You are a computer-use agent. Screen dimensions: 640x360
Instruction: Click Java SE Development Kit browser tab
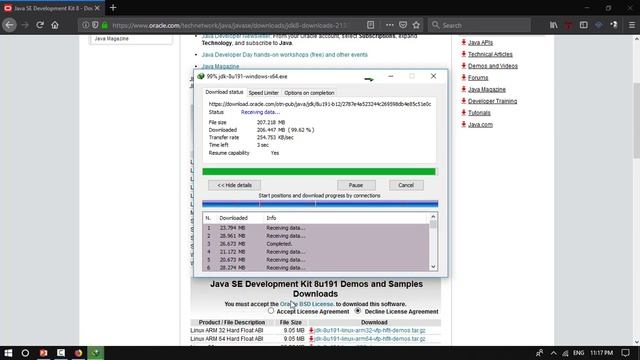(52, 8)
